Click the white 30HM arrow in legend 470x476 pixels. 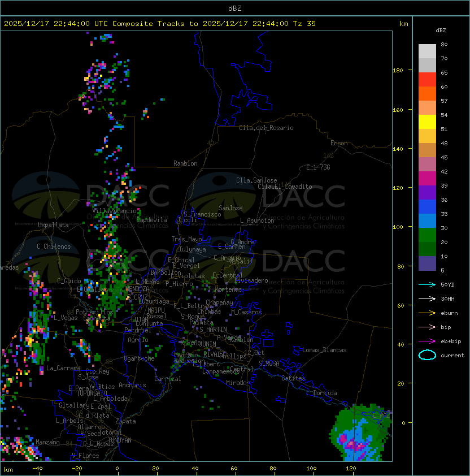(x=427, y=298)
